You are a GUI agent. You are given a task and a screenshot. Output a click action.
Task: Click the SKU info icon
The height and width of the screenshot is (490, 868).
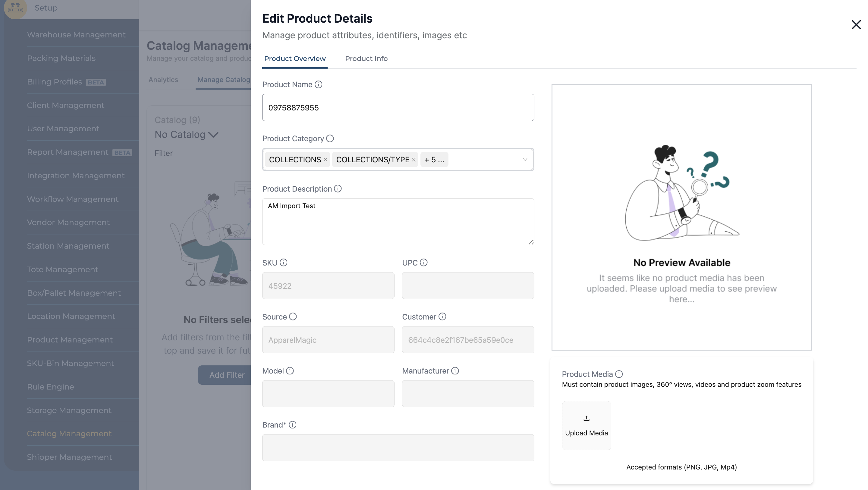[283, 262]
